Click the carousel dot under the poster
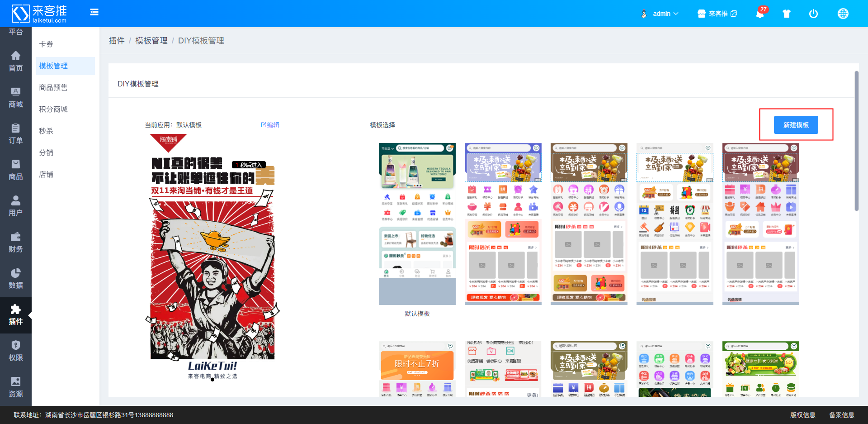868x424 pixels. [x=212, y=380]
